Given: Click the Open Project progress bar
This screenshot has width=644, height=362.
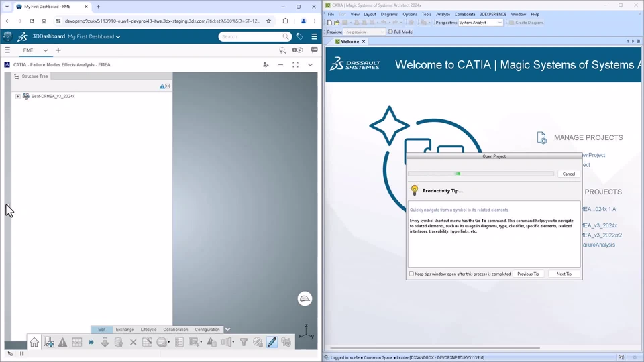Looking at the screenshot, I should tap(481, 174).
